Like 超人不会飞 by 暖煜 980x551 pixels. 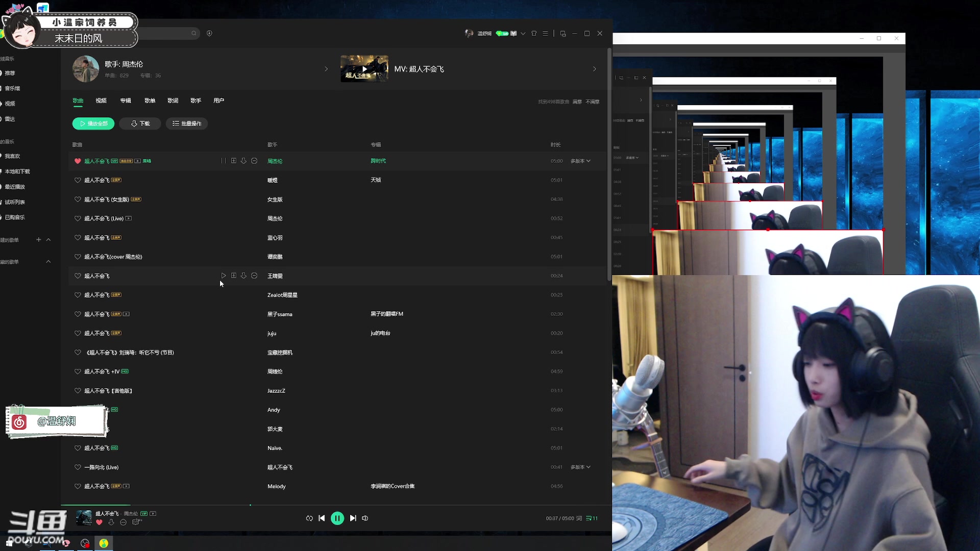(x=78, y=180)
